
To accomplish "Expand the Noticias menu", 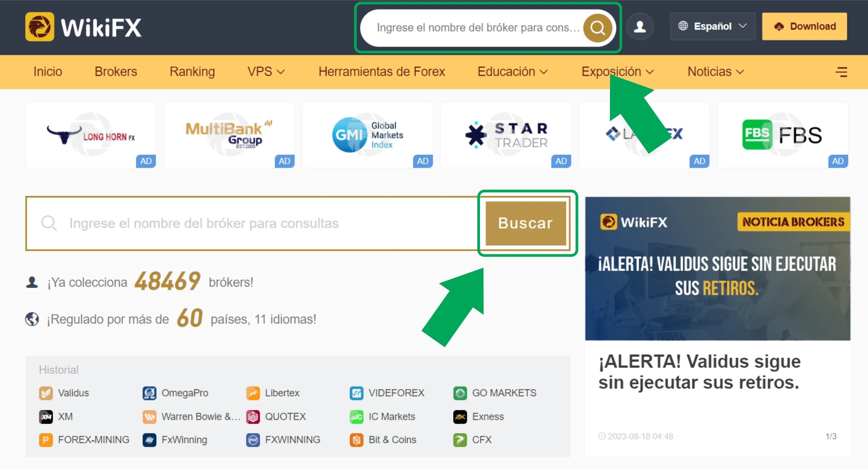I will click(x=716, y=72).
